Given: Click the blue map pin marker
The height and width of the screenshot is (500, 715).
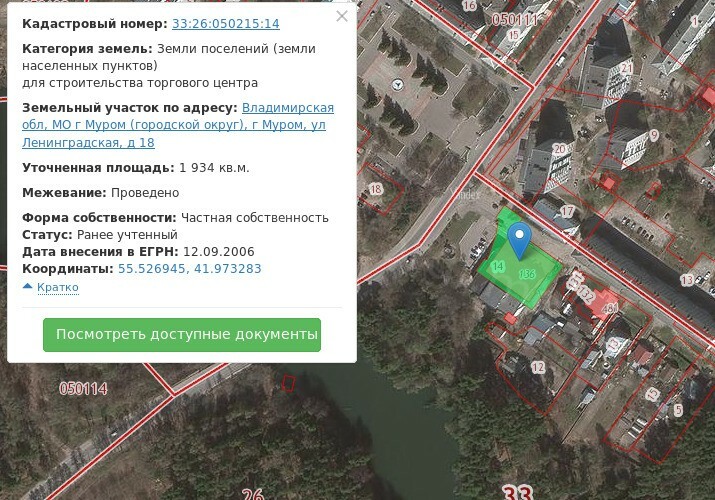Looking at the screenshot, I should 518,240.
